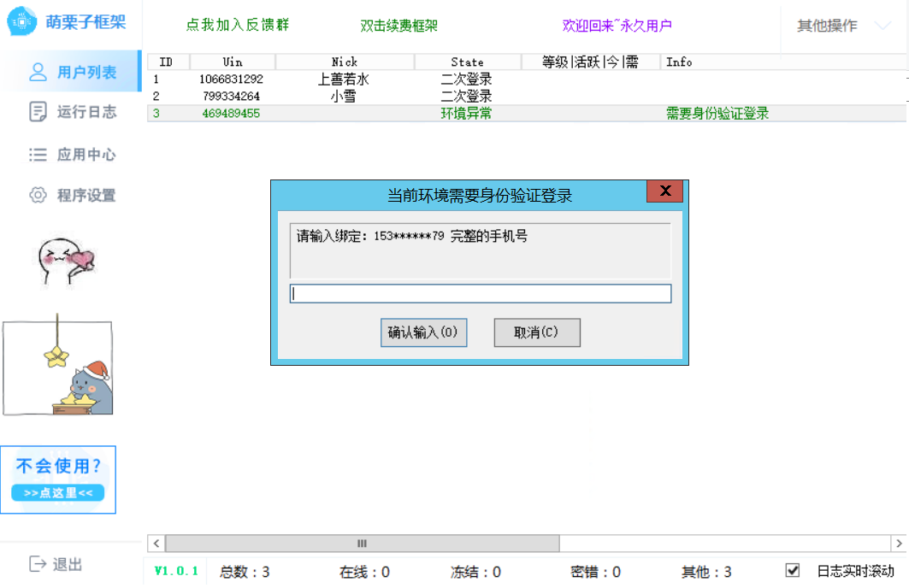Click the cat with star illustration

[x=57, y=365]
